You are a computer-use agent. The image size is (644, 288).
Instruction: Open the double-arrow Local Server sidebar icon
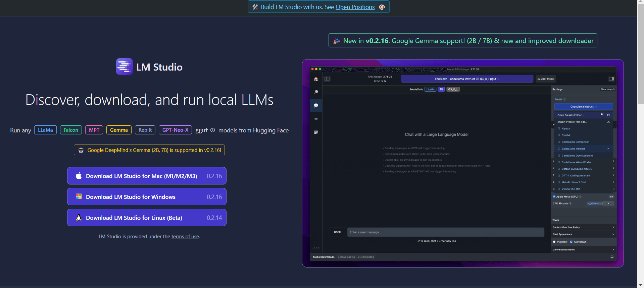click(x=316, y=119)
